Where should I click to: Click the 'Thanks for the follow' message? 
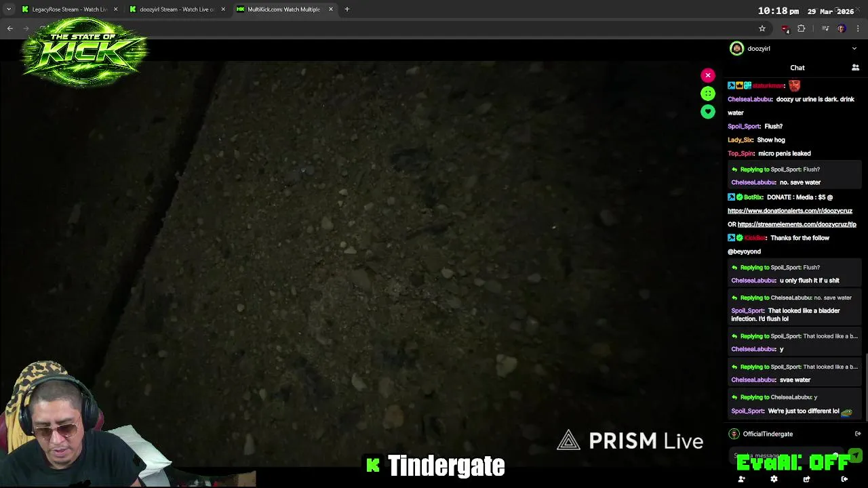point(800,238)
